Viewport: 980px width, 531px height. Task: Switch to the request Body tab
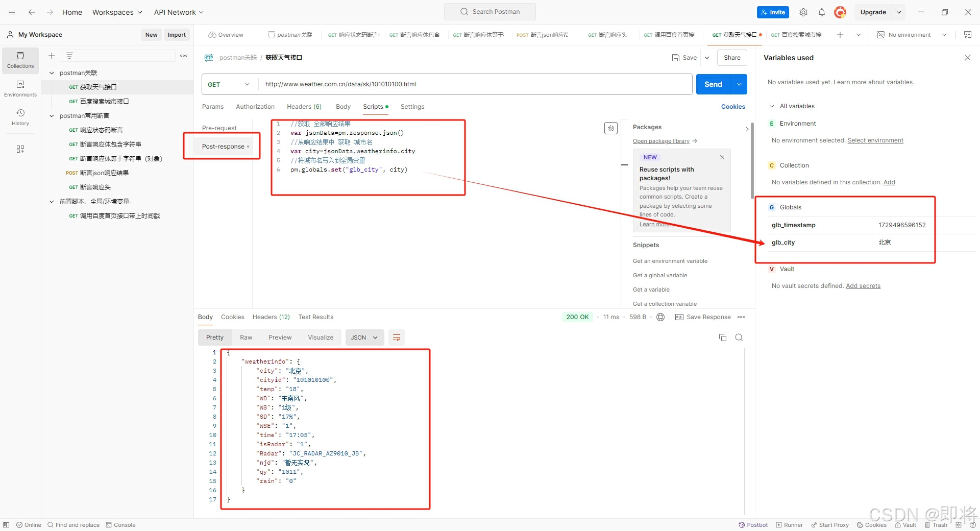tap(343, 107)
